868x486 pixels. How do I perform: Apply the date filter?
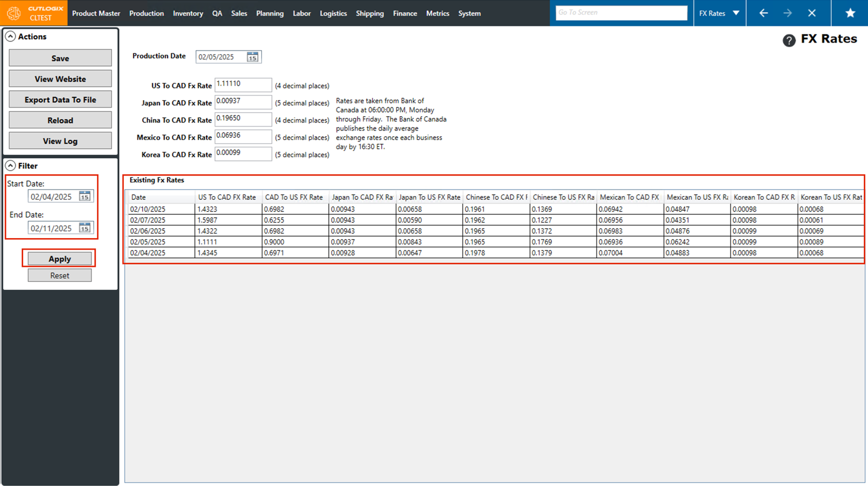click(x=59, y=259)
